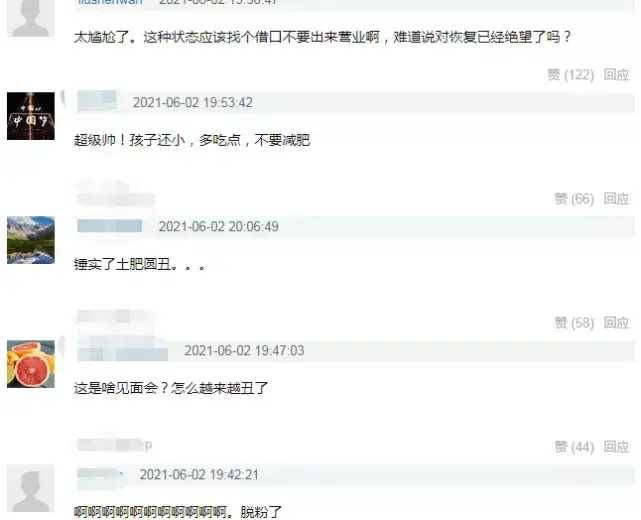Reply via 回应 next to 赞 (122)

point(616,75)
